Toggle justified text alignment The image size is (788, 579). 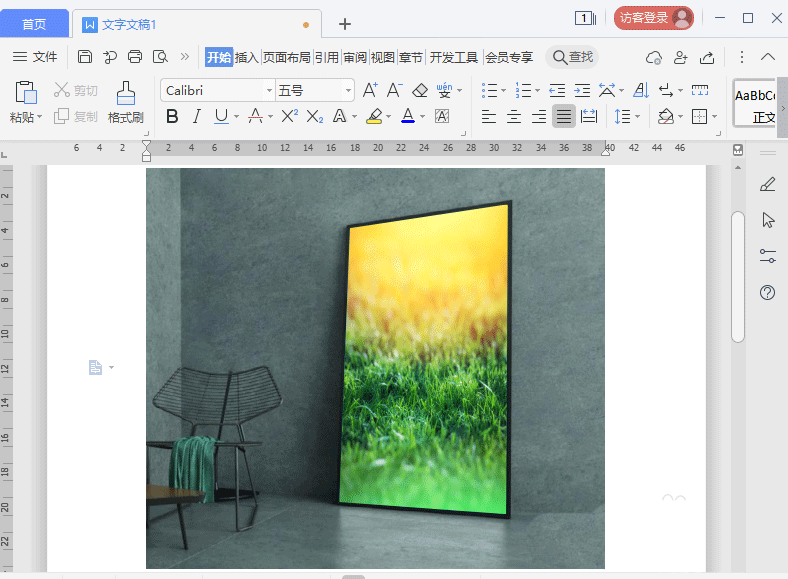pos(564,117)
